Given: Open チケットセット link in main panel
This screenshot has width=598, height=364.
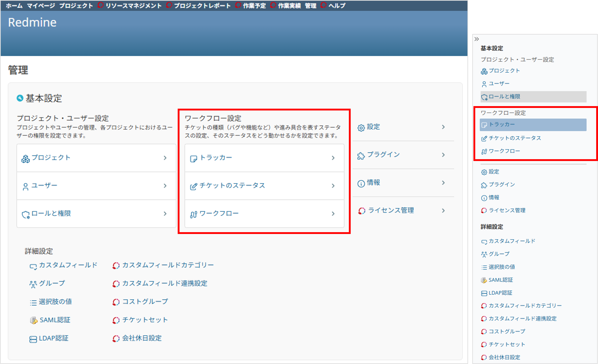Looking at the screenshot, I should click(145, 320).
